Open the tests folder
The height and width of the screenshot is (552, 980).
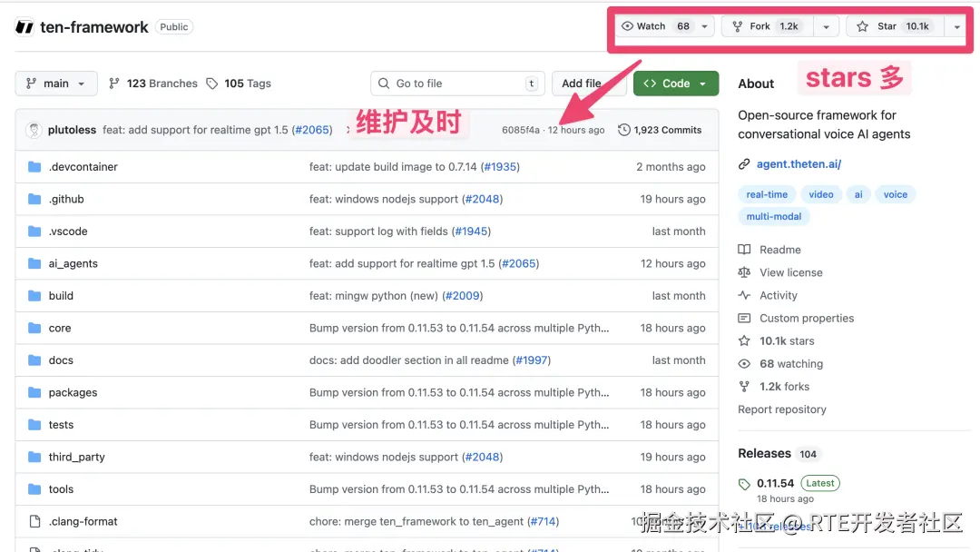[x=61, y=425]
